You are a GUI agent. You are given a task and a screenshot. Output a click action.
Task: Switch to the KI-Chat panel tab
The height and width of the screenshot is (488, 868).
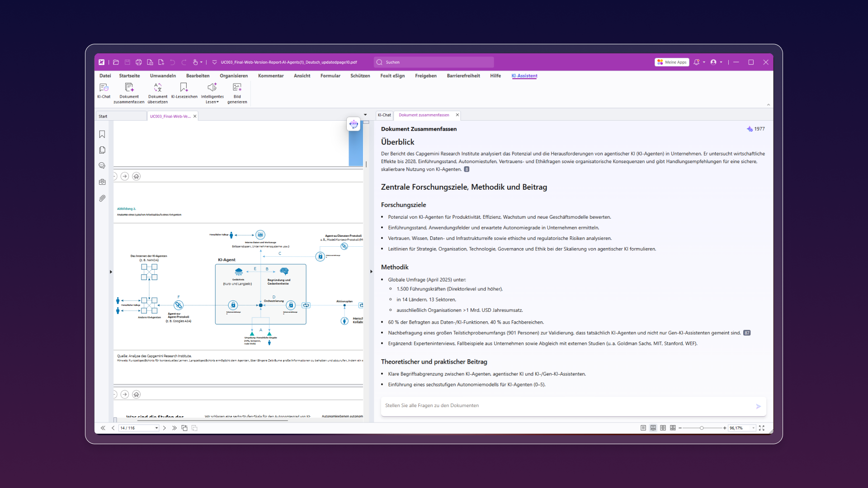pyautogui.click(x=384, y=115)
